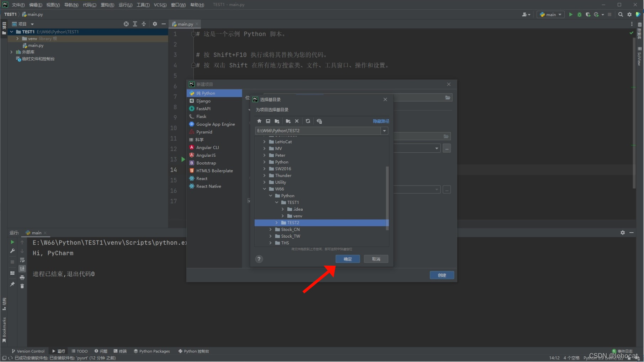This screenshot has height=362, width=644.
Task: Select Django project type
Action: (214, 101)
